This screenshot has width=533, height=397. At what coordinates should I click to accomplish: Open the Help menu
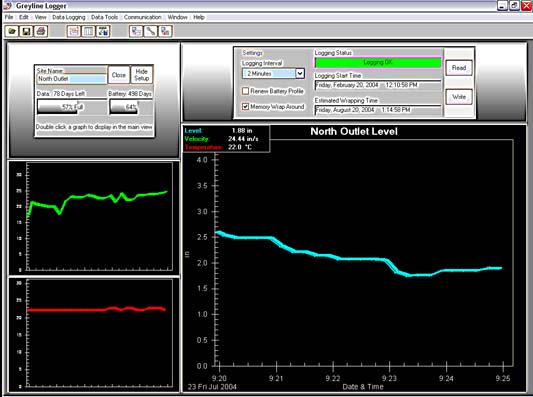point(199,17)
